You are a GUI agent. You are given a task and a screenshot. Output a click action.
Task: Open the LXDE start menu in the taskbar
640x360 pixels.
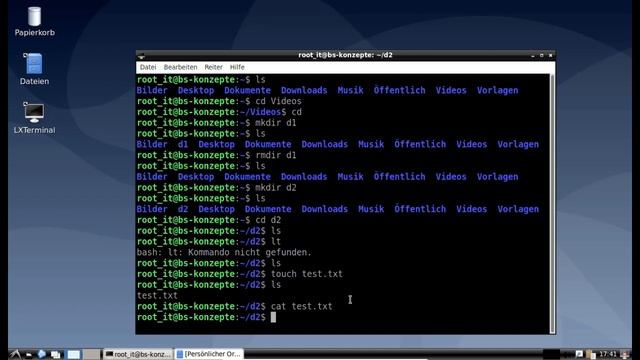(x=15, y=354)
